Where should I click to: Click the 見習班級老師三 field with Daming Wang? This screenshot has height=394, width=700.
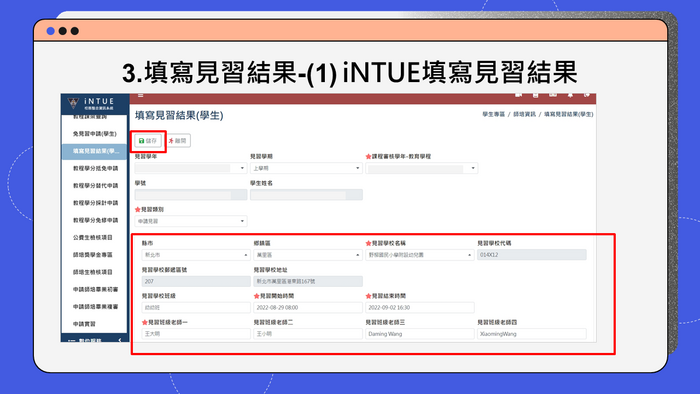420,334
